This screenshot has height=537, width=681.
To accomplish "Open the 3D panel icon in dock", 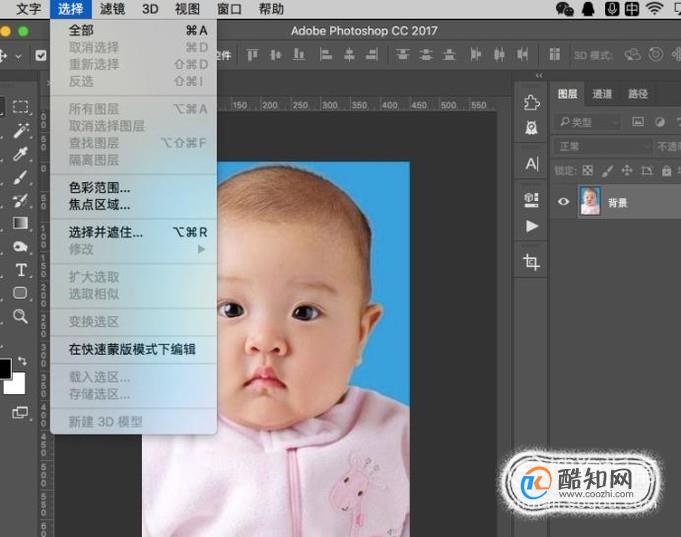I will (531, 200).
